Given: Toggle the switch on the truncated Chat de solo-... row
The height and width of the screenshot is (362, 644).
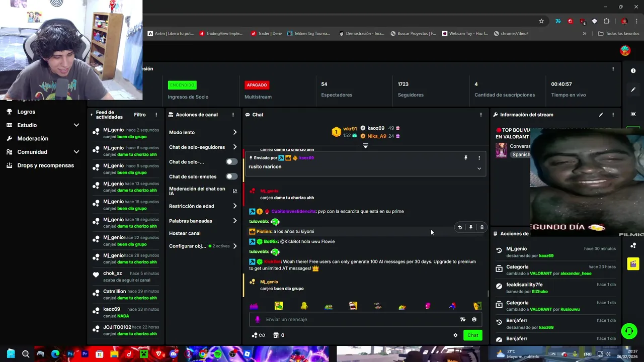Looking at the screenshot, I should click(x=231, y=162).
